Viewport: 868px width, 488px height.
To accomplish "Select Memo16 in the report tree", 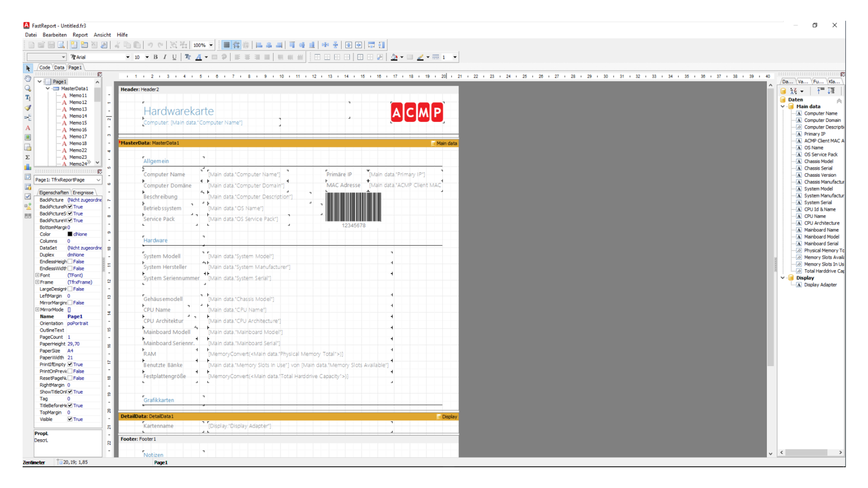I will click(x=78, y=130).
